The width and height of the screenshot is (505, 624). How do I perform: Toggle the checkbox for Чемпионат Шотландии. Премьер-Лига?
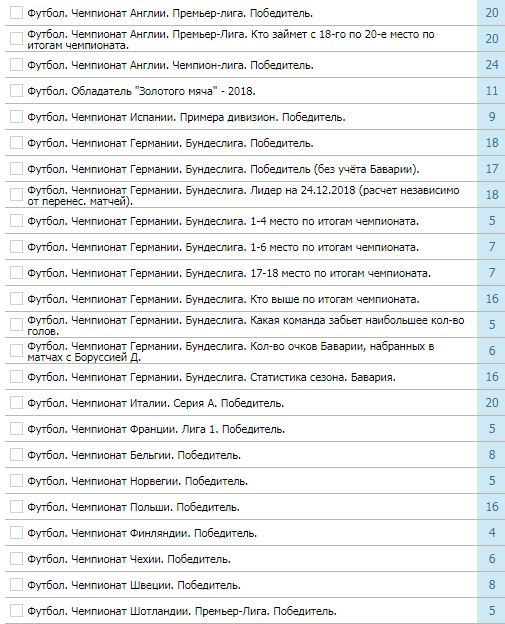click(16, 610)
